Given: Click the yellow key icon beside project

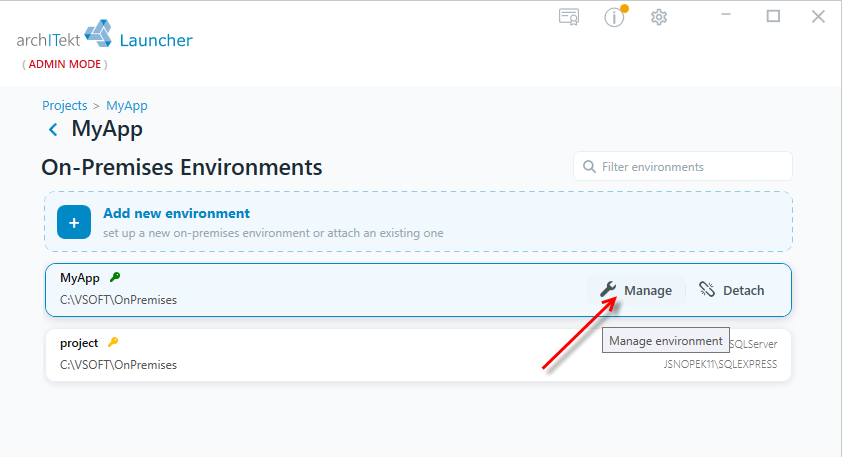Looking at the screenshot, I should coord(113,342).
